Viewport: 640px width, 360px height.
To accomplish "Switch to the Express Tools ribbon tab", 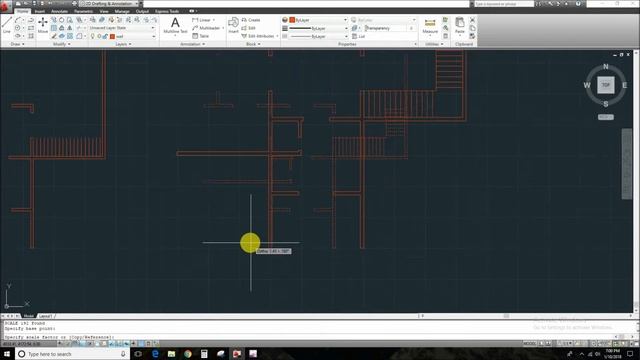I will click(x=167, y=11).
